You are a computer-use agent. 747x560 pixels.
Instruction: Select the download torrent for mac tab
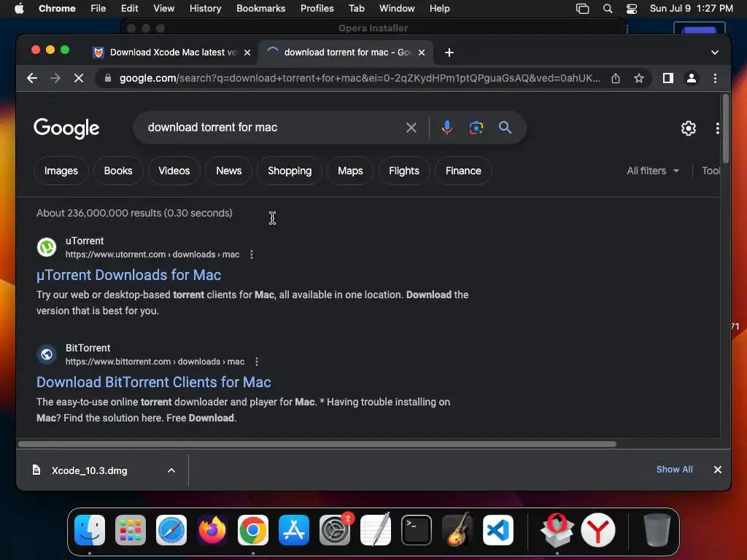tap(345, 52)
